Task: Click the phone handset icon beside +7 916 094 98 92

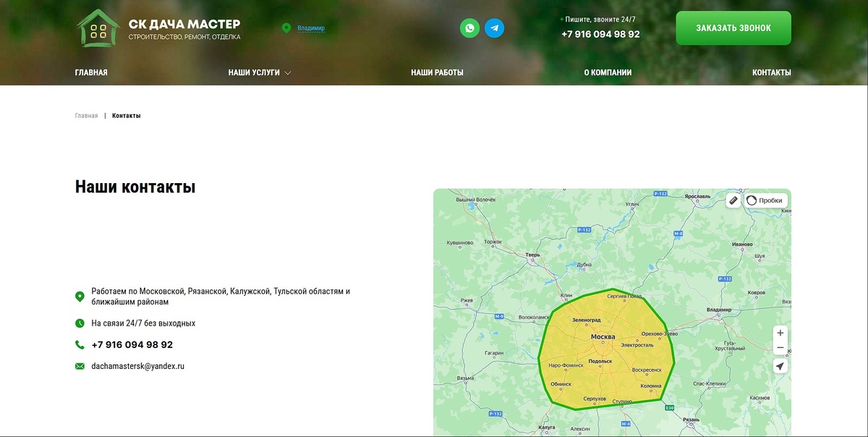Action: click(x=80, y=344)
